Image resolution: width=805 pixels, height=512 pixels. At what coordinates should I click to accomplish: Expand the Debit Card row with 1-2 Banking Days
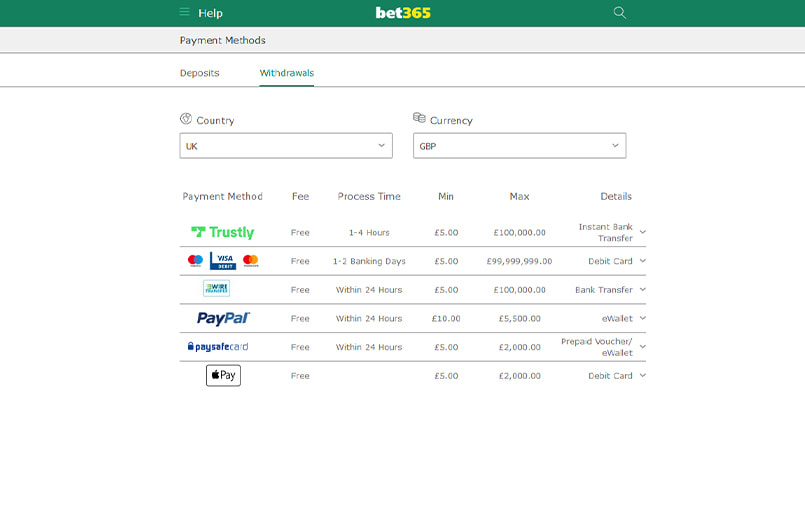pos(643,261)
